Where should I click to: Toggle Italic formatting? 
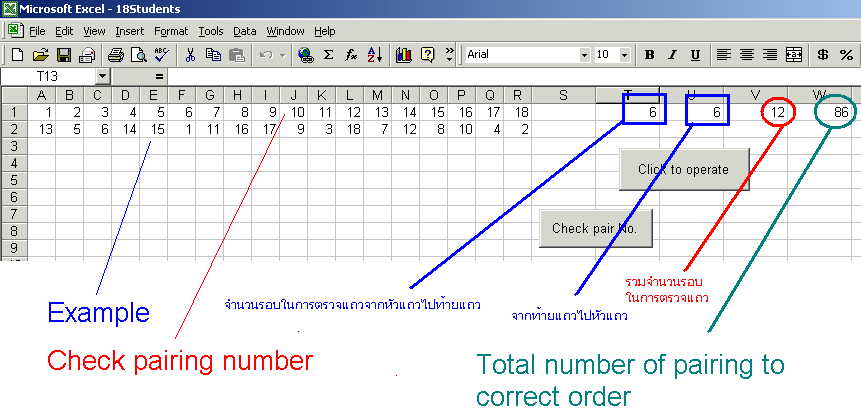pos(672,55)
